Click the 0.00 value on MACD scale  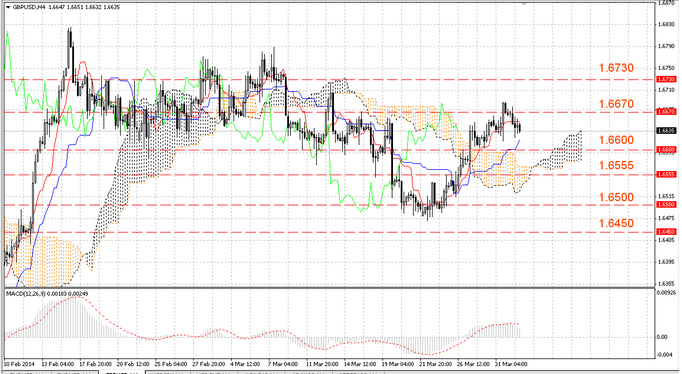tap(662, 337)
